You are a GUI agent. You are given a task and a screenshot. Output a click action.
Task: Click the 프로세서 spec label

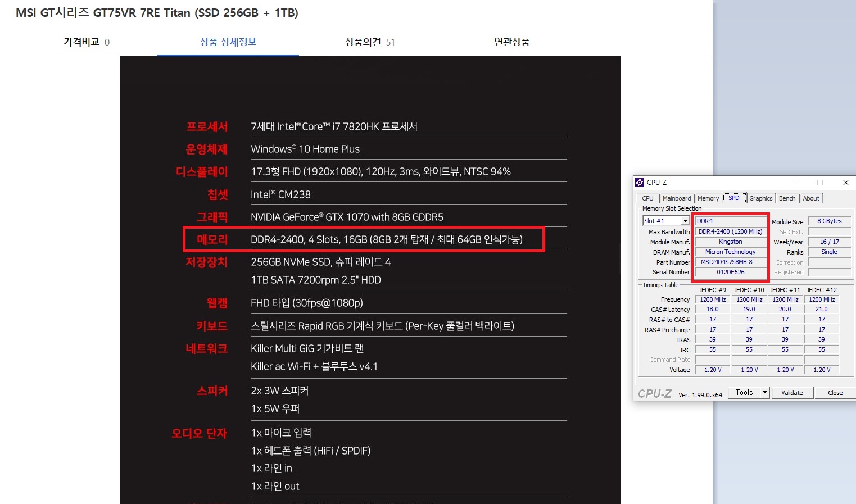(x=207, y=127)
